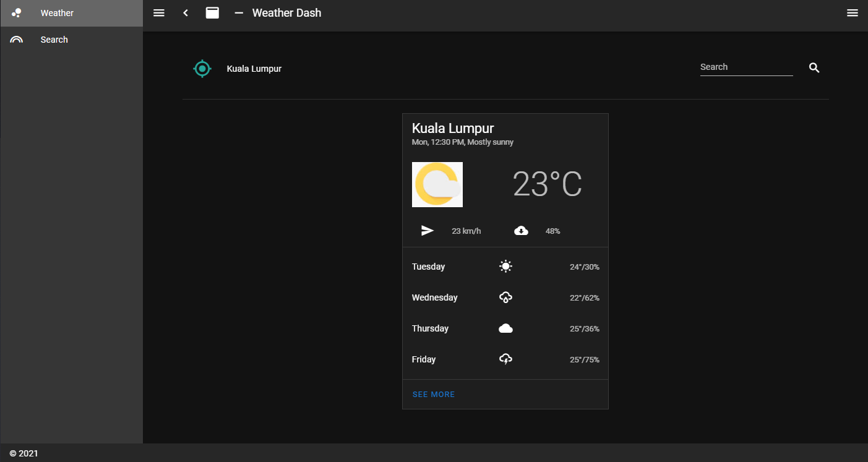This screenshot has width=868, height=462.
Task: Click the magnifying glass to run a search
Action: 814,67
